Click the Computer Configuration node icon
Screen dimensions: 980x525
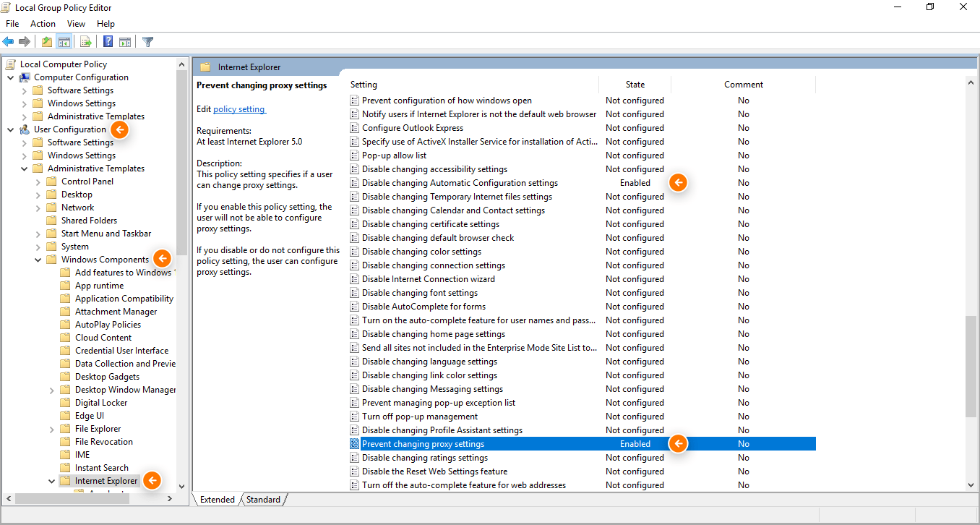click(x=25, y=77)
